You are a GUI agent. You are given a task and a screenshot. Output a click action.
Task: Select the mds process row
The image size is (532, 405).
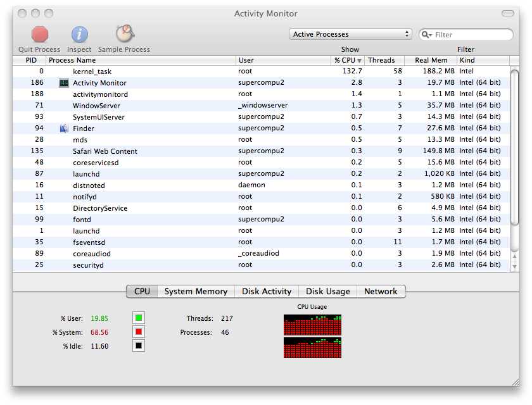pyautogui.click(x=261, y=140)
